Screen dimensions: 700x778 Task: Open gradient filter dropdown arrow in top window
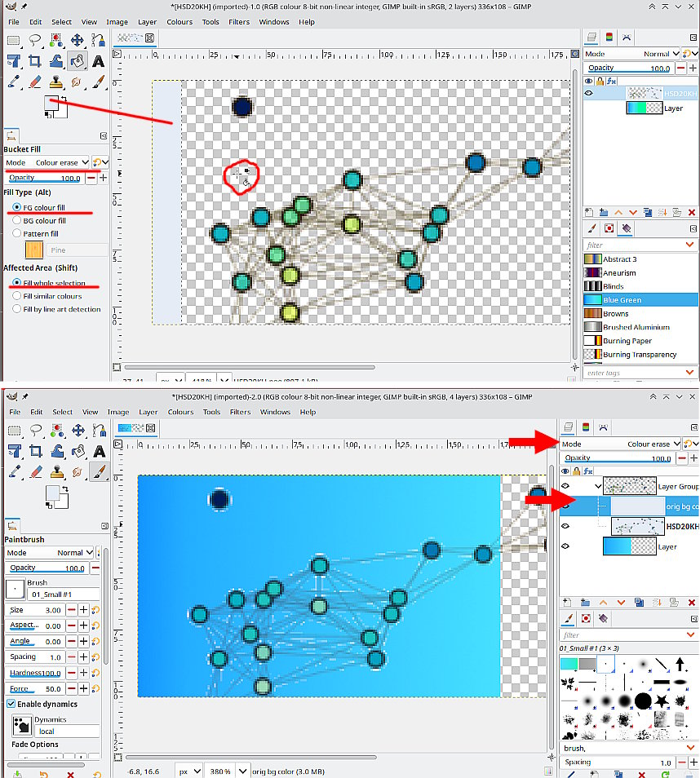[x=689, y=245]
